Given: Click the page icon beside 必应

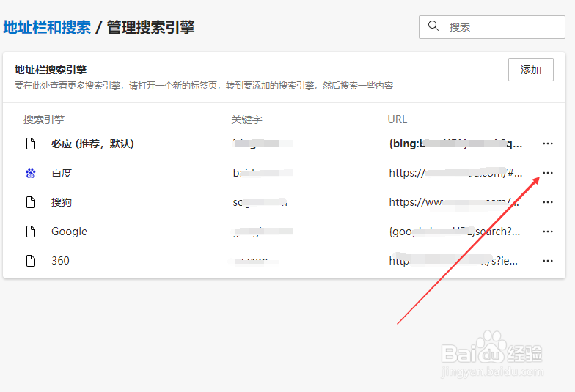Looking at the screenshot, I should point(31,144).
